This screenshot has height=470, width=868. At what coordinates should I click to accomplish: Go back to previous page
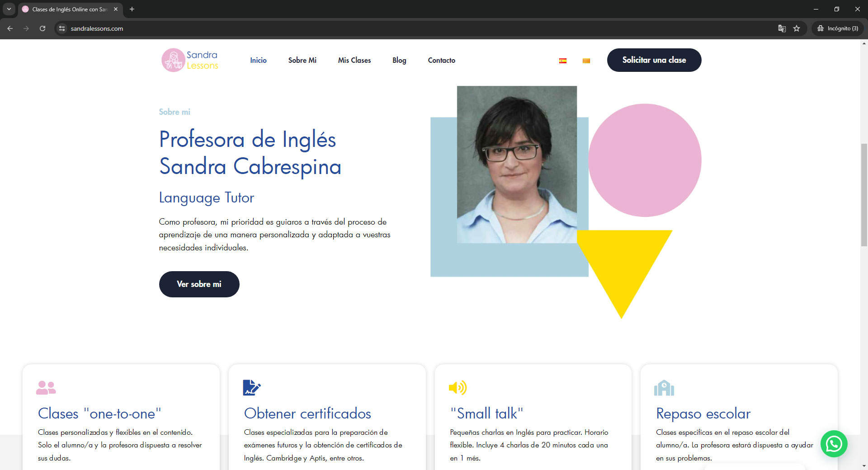[10, 28]
